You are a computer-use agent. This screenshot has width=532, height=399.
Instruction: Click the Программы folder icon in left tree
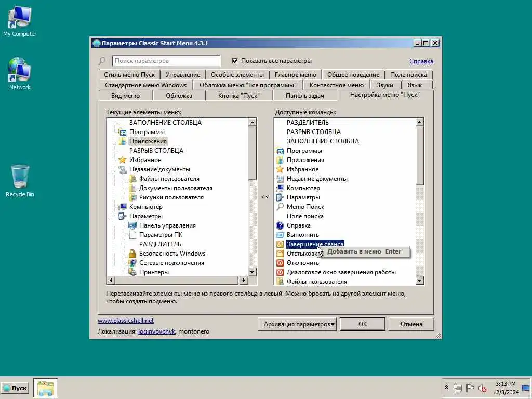[x=123, y=132]
